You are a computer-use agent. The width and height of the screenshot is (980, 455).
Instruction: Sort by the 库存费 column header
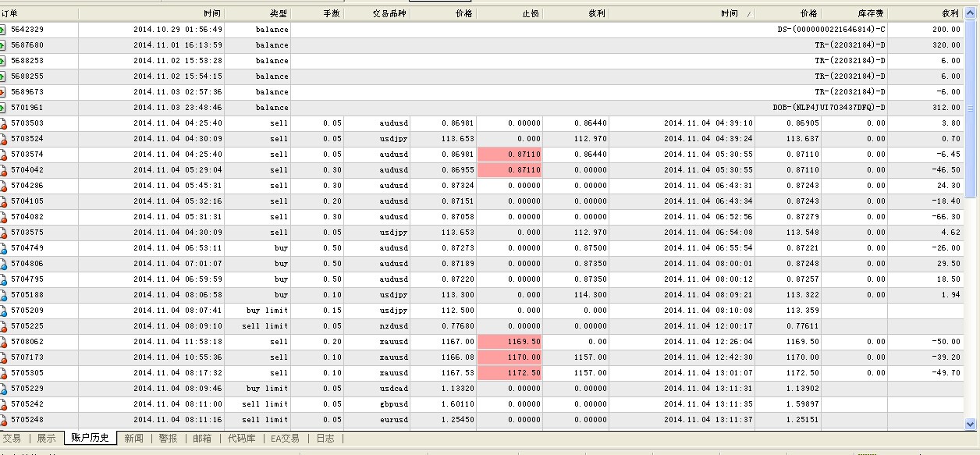pyautogui.click(x=854, y=13)
